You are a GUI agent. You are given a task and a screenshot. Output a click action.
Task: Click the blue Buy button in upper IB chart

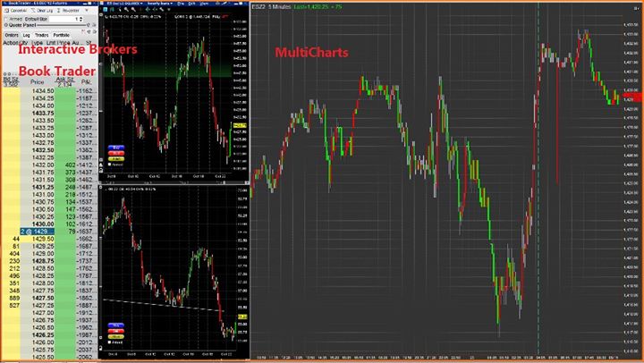coord(115,148)
